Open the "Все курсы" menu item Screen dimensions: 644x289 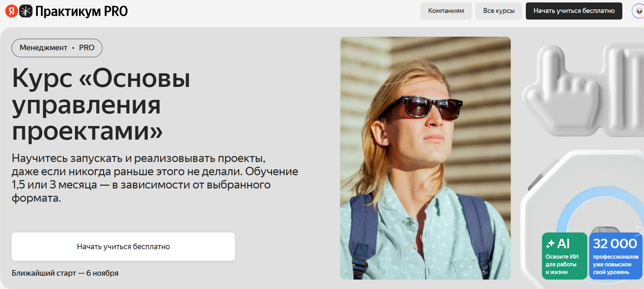tap(499, 11)
